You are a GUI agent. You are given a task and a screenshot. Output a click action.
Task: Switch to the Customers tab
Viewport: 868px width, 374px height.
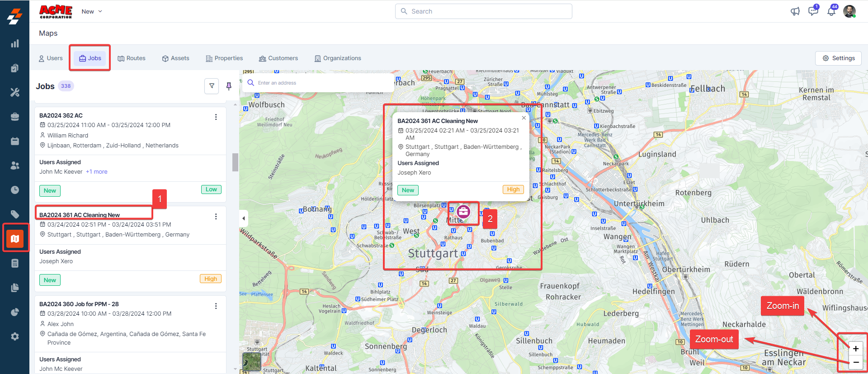click(278, 58)
